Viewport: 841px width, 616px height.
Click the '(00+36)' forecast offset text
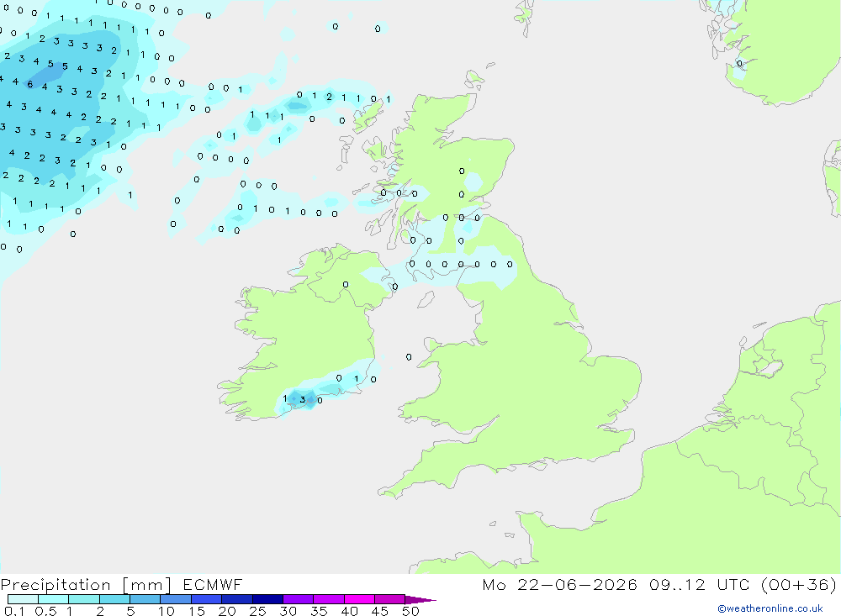point(799,585)
